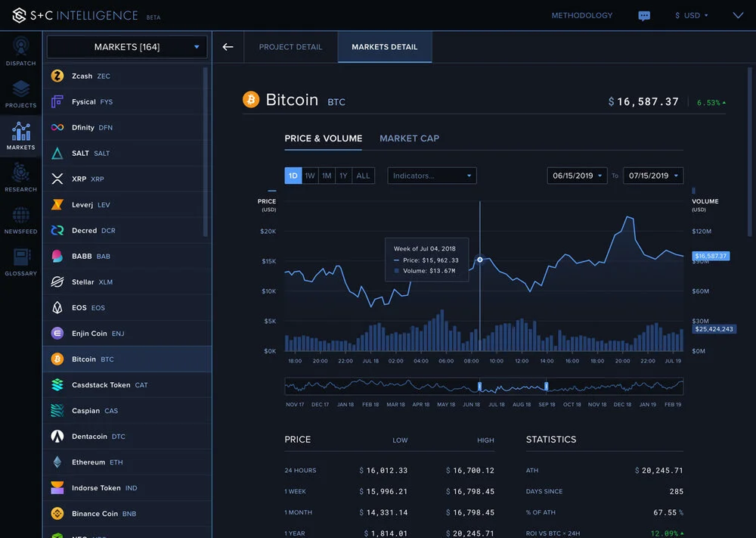Select the 1M time range
The image size is (756, 538).
pyautogui.click(x=327, y=176)
